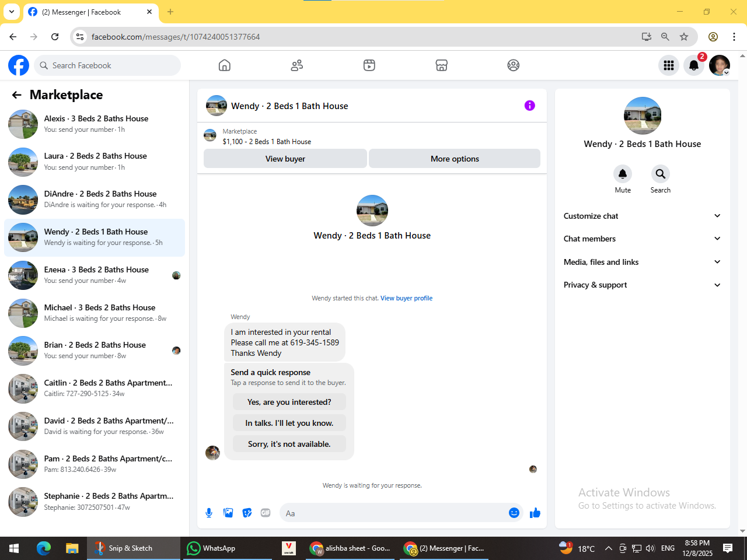Expand Media, files and links section
Screen dimensions: 747x560
point(642,262)
